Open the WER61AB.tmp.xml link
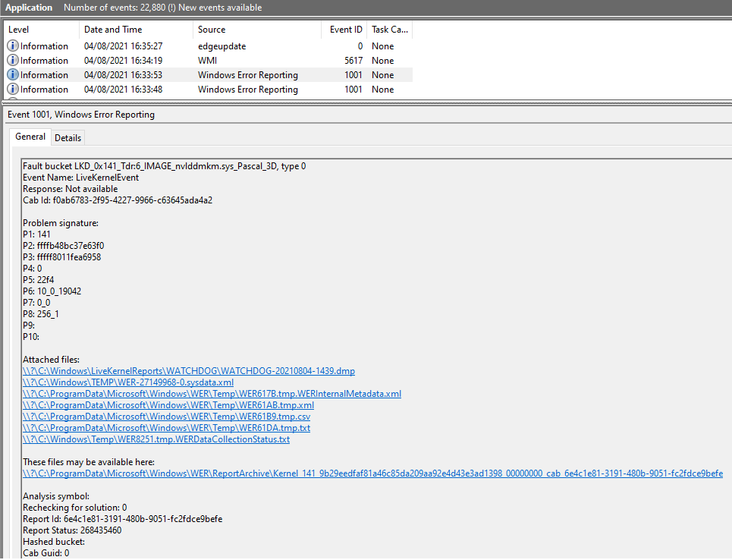 click(168, 405)
